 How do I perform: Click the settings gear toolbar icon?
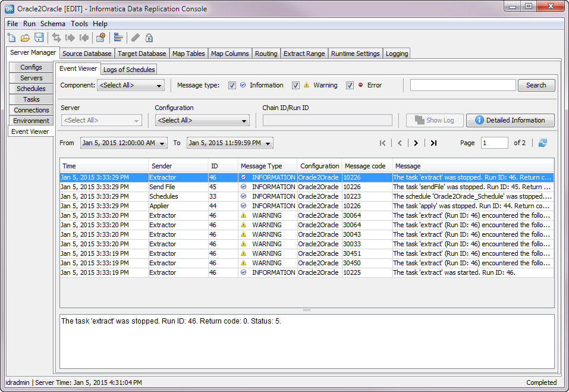pyautogui.click(x=100, y=38)
